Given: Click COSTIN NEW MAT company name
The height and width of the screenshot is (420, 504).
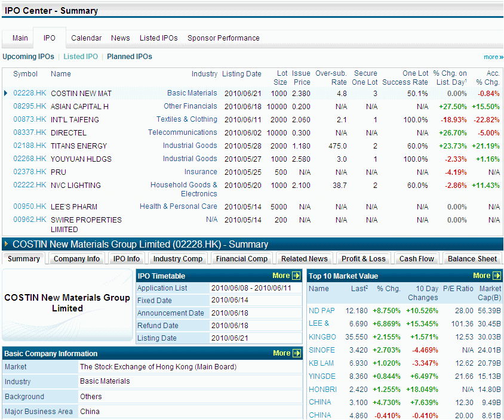Looking at the screenshot, I should coord(81,94).
